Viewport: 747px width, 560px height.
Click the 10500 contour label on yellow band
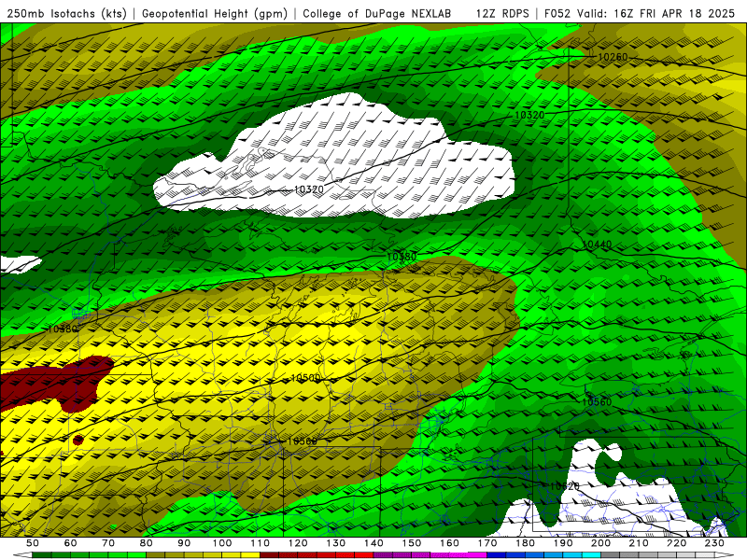(x=305, y=378)
